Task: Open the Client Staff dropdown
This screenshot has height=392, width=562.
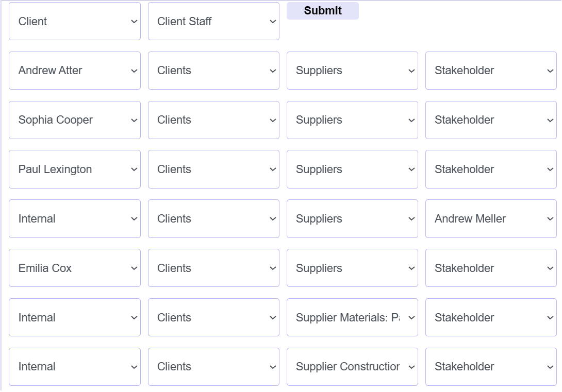Action: pyautogui.click(x=213, y=21)
